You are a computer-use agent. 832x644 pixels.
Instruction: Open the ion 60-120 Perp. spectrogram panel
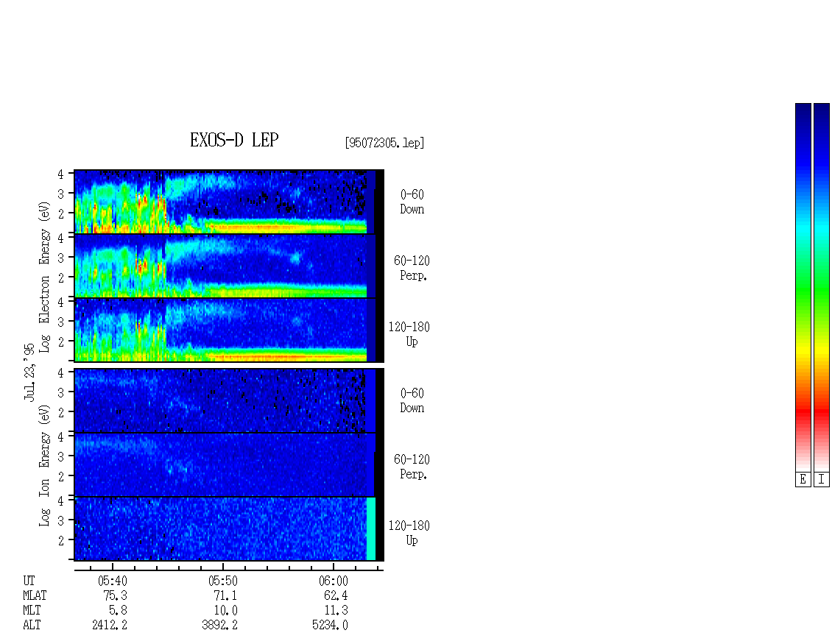229,464
